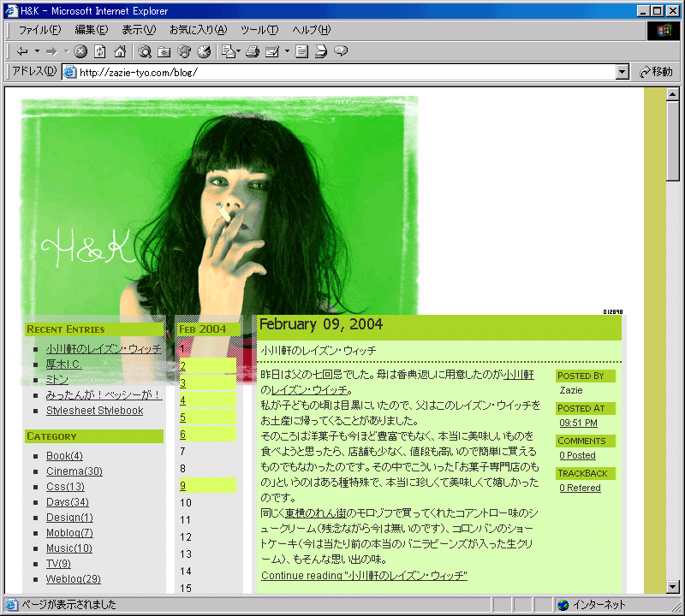Open the Weblog(29) category link
The image size is (685, 616).
[x=74, y=579]
